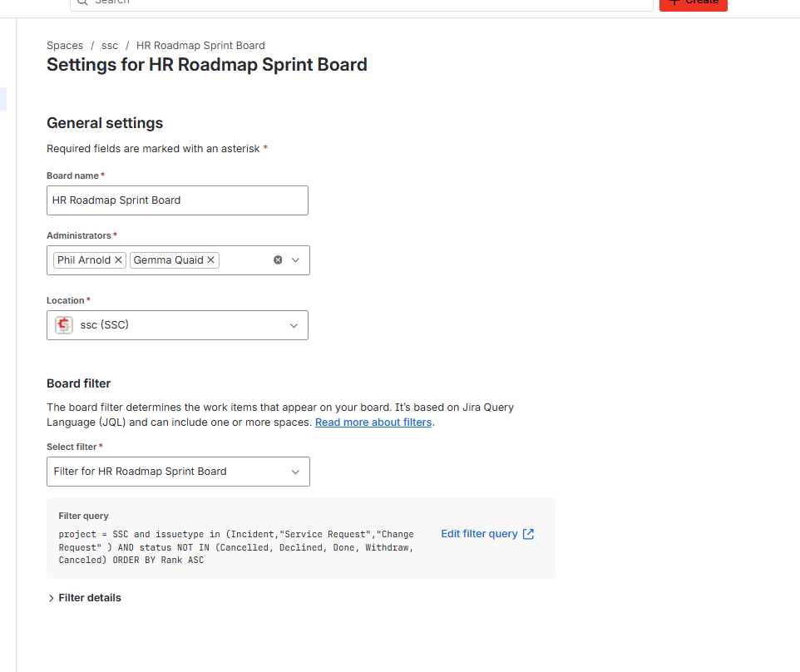Open the Select filter dropdown
Viewport: 800px width, 672px height.
click(295, 472)
